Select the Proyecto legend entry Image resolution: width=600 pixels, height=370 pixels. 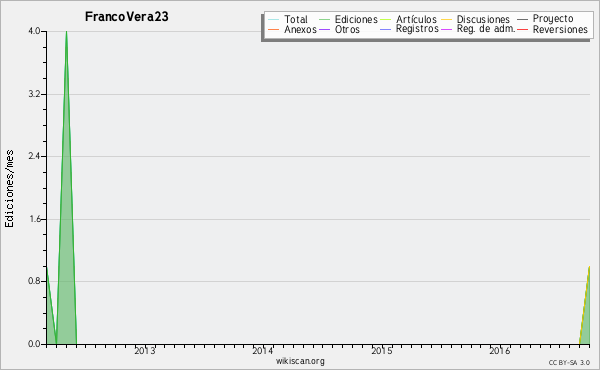(x=545, y=19)
